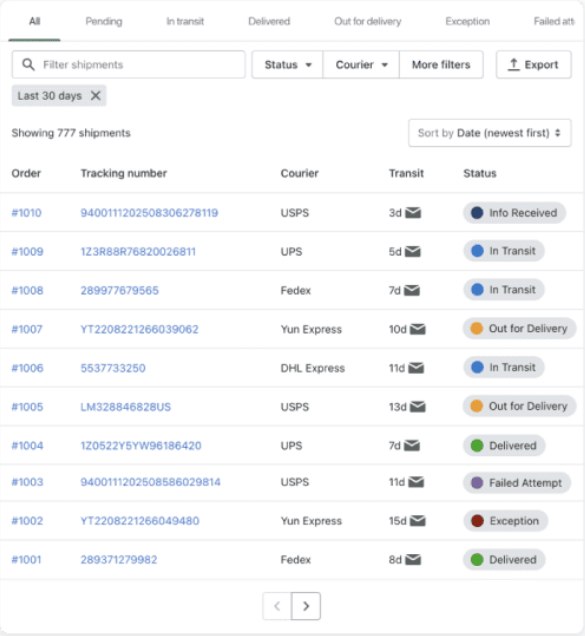This screenshot has width=585, height=636.
Task: Click DHL Express courier cell
Action: 312,368
